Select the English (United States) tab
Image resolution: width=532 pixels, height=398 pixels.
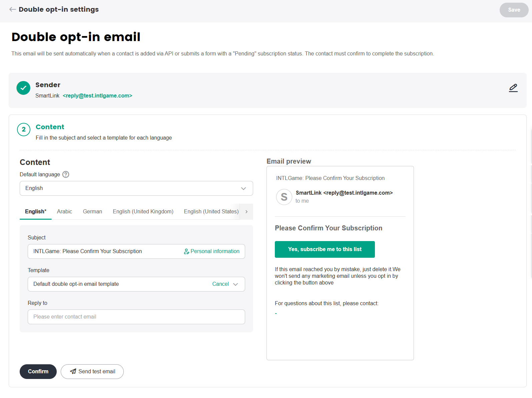211,212
